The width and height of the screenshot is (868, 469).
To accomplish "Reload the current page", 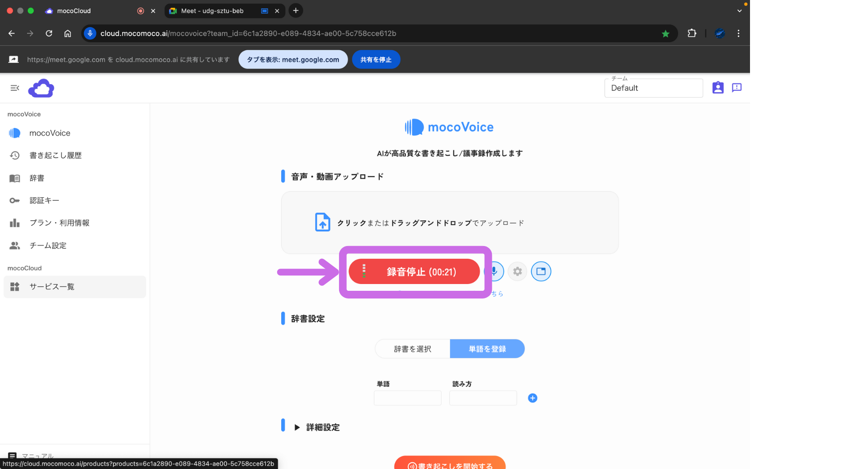I will [49, 33].
